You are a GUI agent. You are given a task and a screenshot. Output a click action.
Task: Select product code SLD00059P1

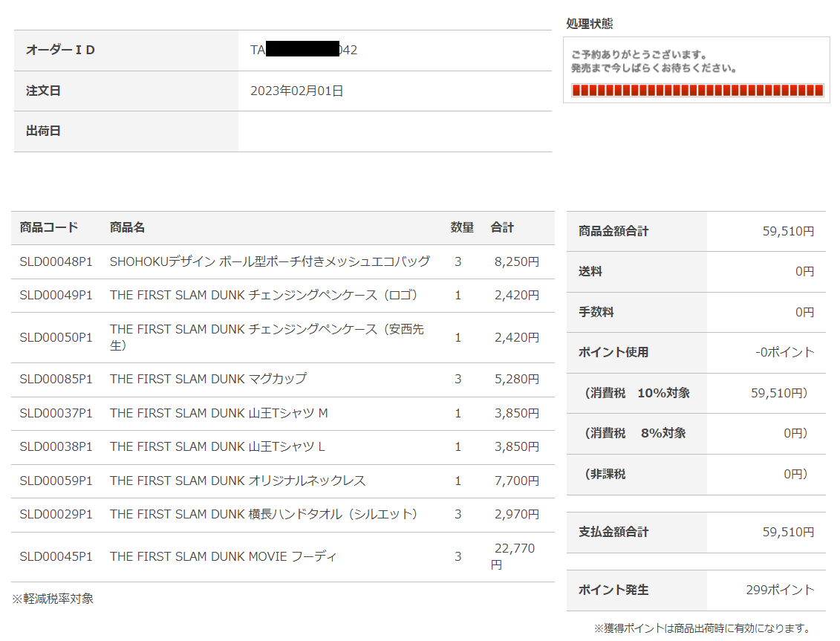click(x=56, y=481)
